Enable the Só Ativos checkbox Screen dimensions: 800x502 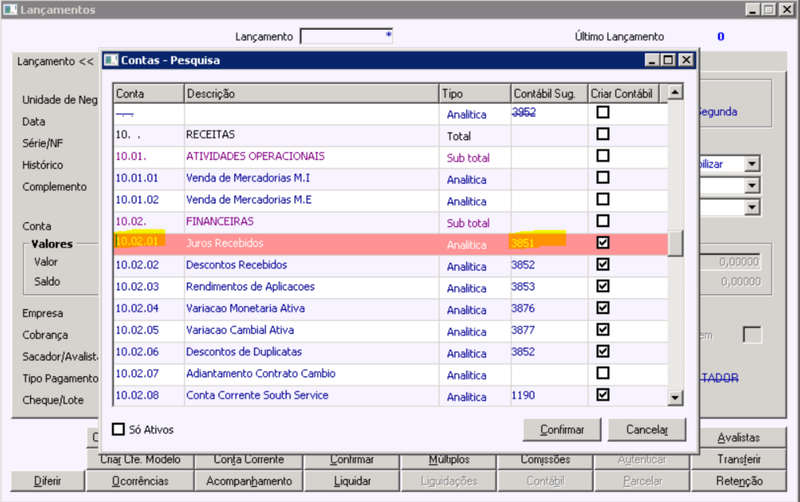point(118,430)
